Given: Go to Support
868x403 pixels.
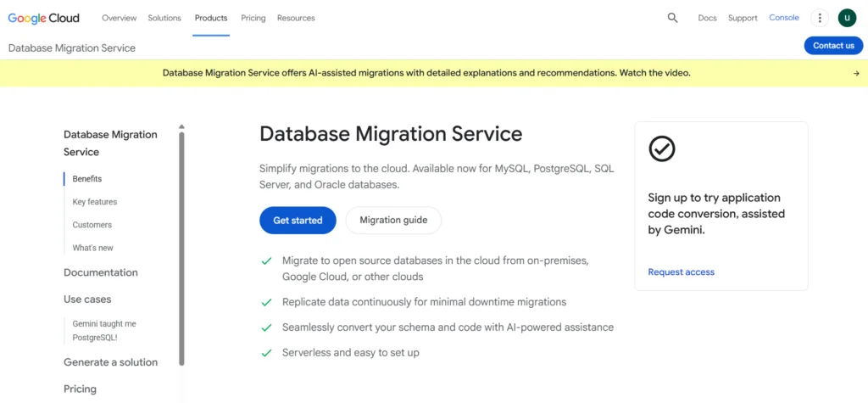Looking at the screenshot, I should click(743, 18).
